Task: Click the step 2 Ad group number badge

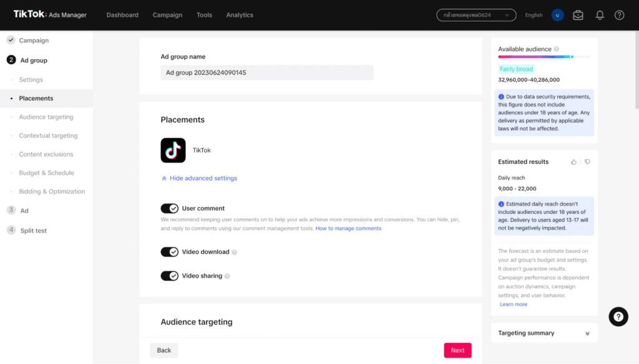Action: [11, 60]
